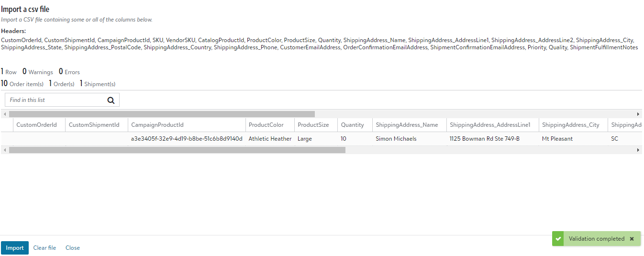The image size is (644, 256).
Task: Click the Close link
Action: pyautogui.click(x=73, y=248)
